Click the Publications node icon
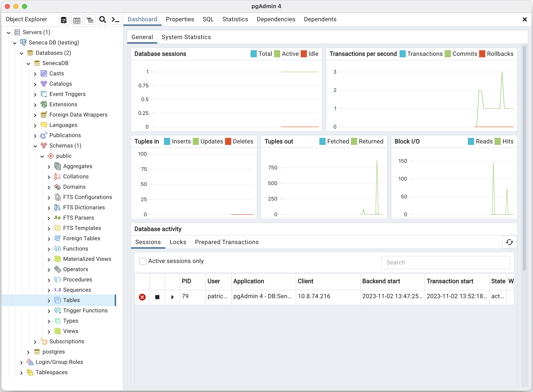Screen dimensions: 533x392 point(44,135)
